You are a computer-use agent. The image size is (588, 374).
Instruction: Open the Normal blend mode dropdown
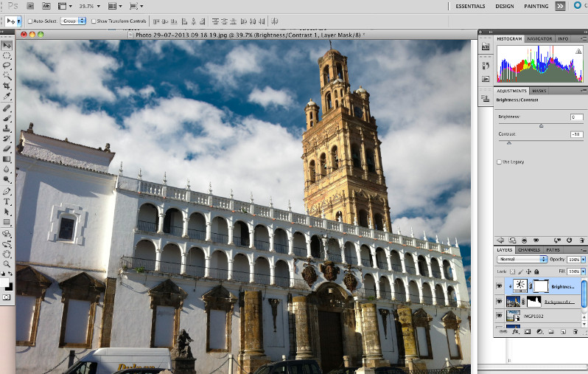[520, 260]
